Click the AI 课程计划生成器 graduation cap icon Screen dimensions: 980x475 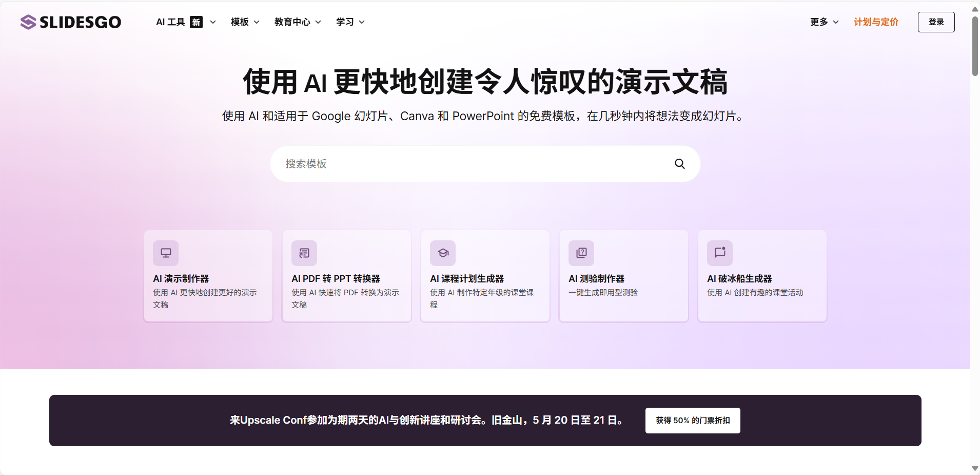[443, 253]
